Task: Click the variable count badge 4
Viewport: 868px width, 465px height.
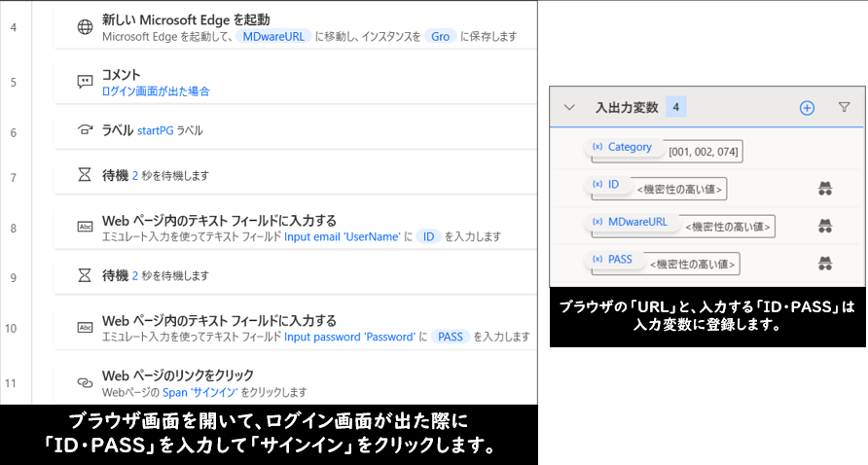Action: (676, 107)
